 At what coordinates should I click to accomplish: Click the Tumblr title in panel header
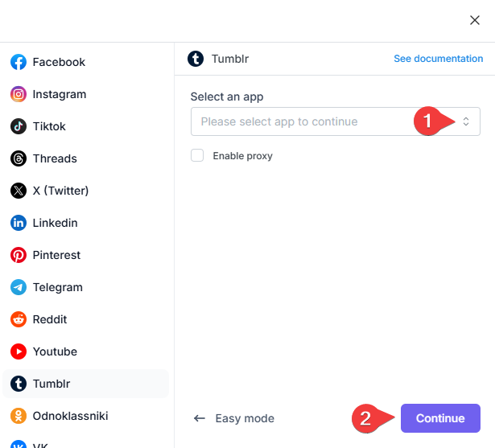[230, 59]
